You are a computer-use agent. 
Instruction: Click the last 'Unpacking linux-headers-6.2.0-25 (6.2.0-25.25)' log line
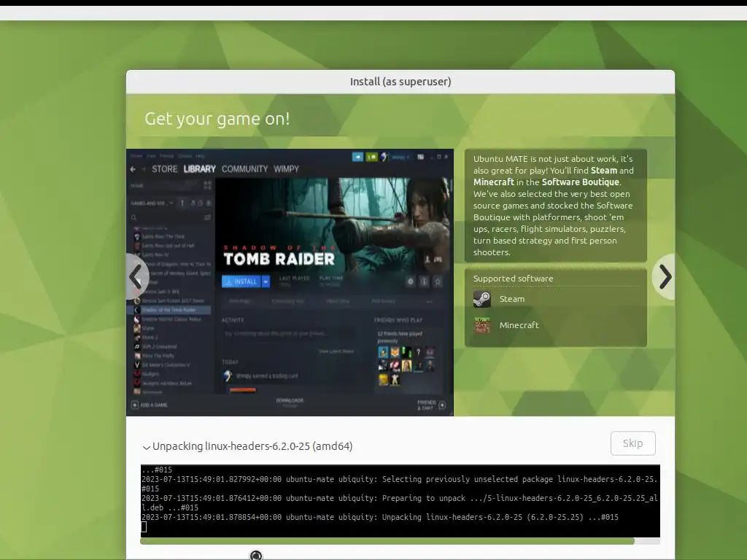point(379,517)
